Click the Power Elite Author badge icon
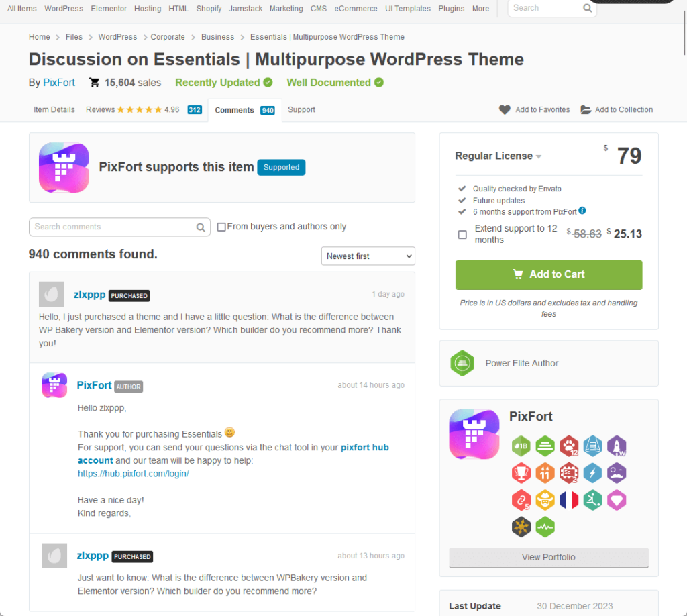 coord(462,363)
